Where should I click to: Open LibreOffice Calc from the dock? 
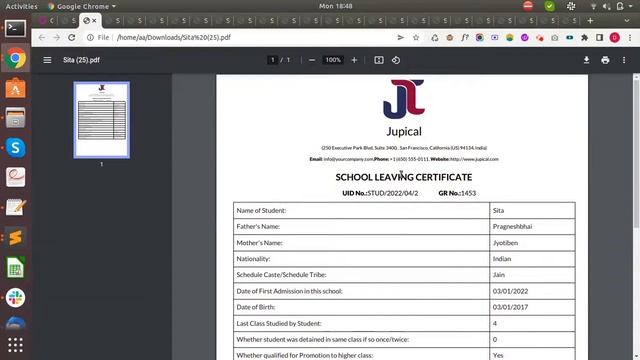16,268
